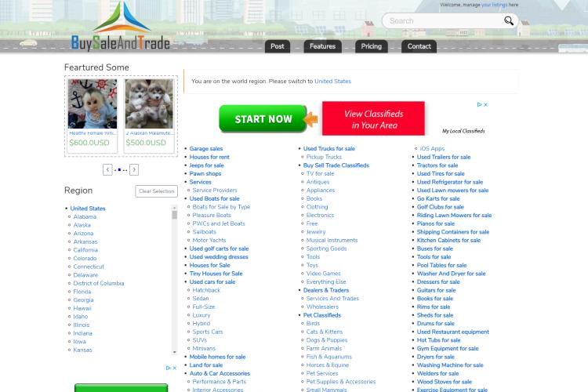The height and width of the screenshot is (392, 588).
Task: Open Pet Classifieds category
Action: tap(322, 315)
